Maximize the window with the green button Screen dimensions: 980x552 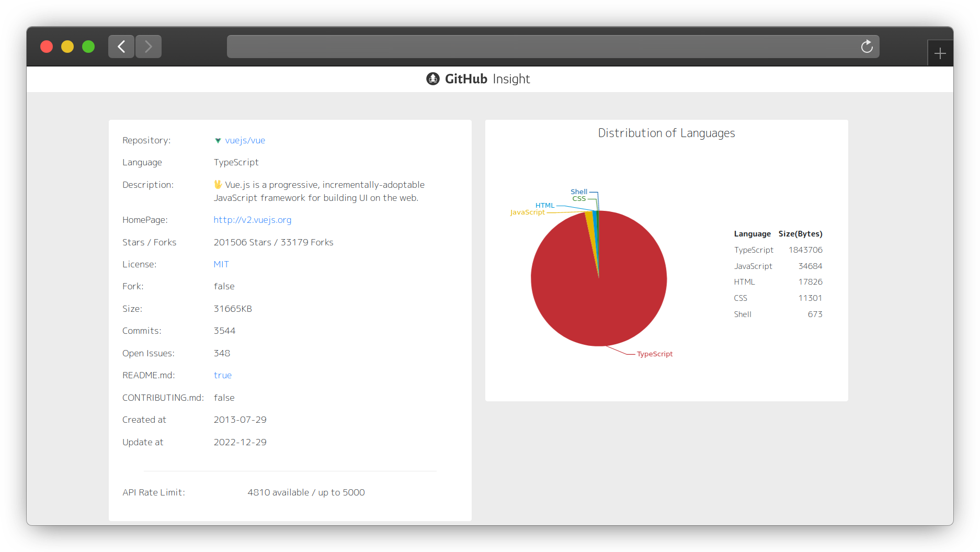coord(88,47)
